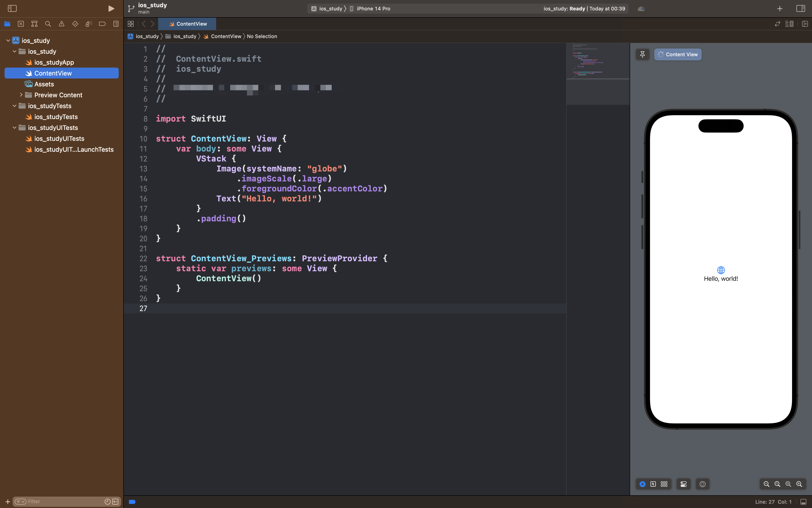Open editor options menu
This screenshot has height=508, width=812.
point(789,24)
